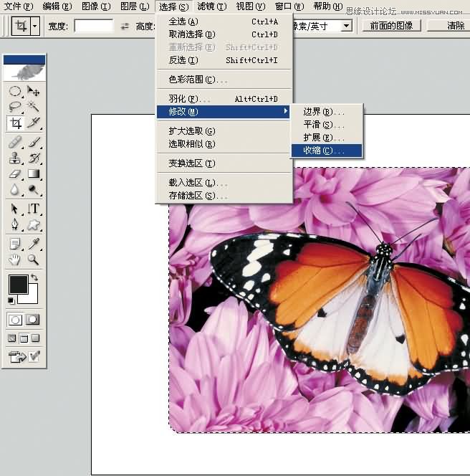Choose 变换选区(T) menu entry
The height and width of the screenshot is (476, 470).
224,163
